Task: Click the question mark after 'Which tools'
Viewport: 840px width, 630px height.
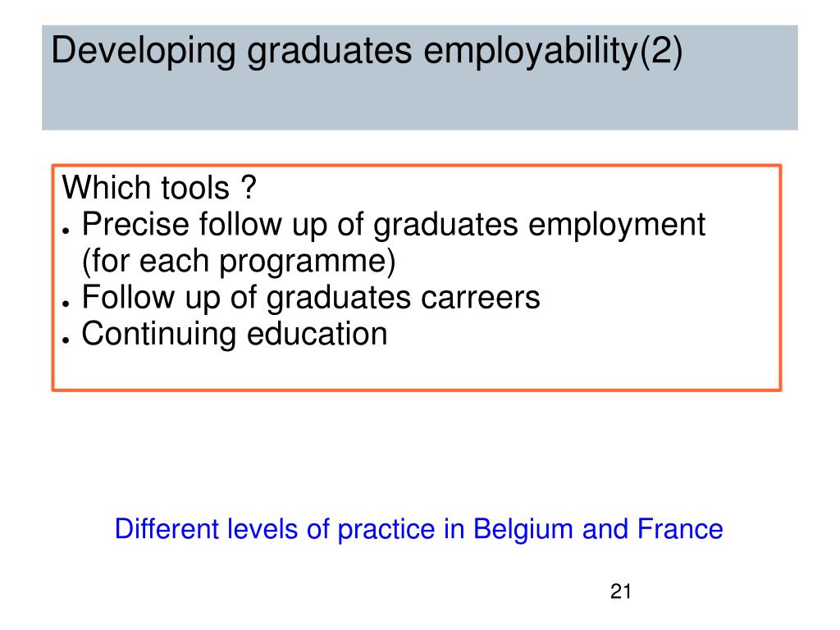Action: (x=249, y=188)
